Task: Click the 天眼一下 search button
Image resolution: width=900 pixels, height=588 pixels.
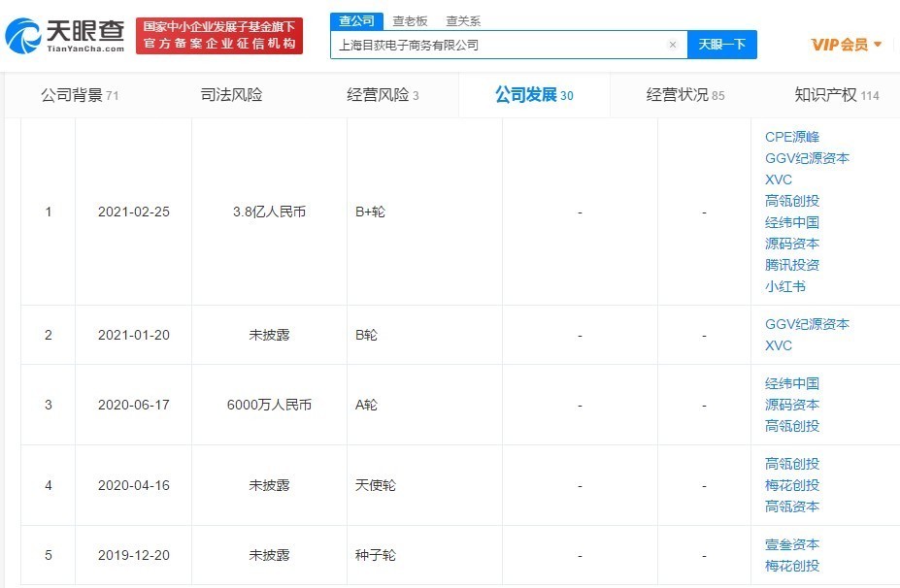Action: (722, 45)
